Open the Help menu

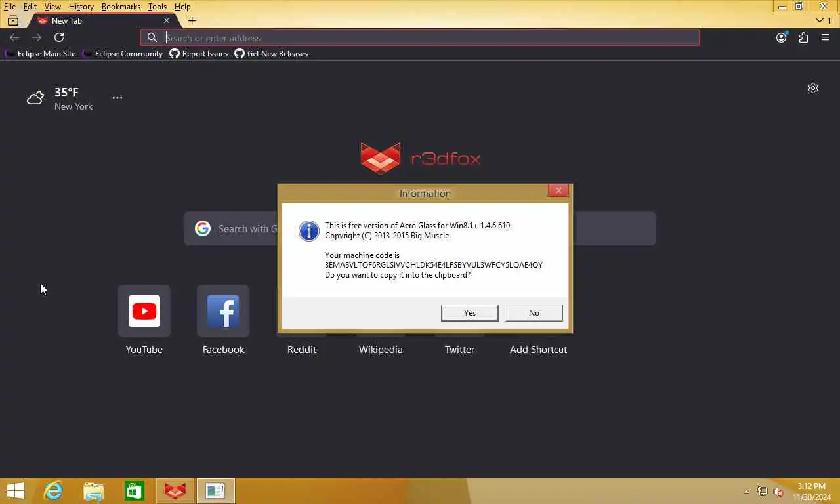click(x=182, y=7)
